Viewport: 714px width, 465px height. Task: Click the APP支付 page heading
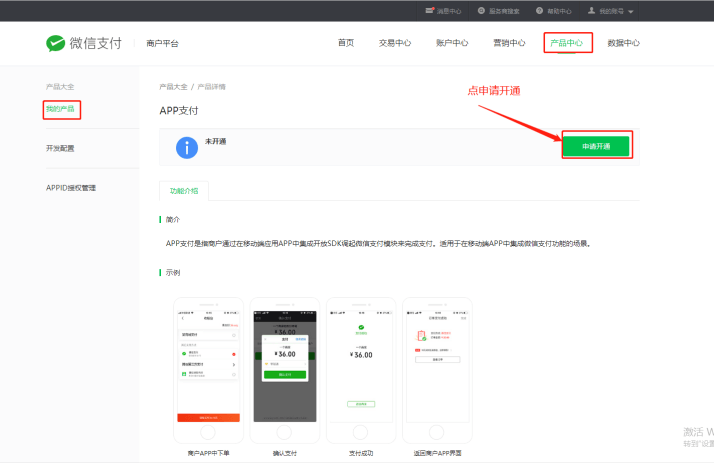coord(179,111)
